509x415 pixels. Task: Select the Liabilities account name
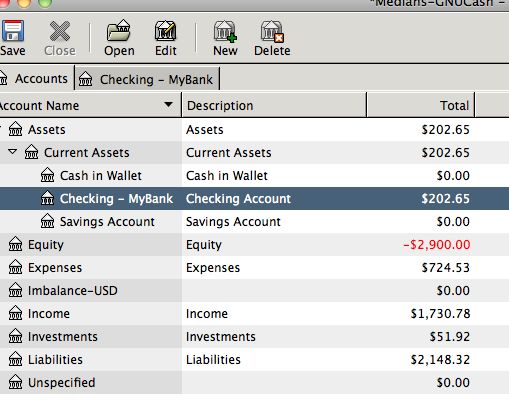pyautogui.click(x=55, y=360)
